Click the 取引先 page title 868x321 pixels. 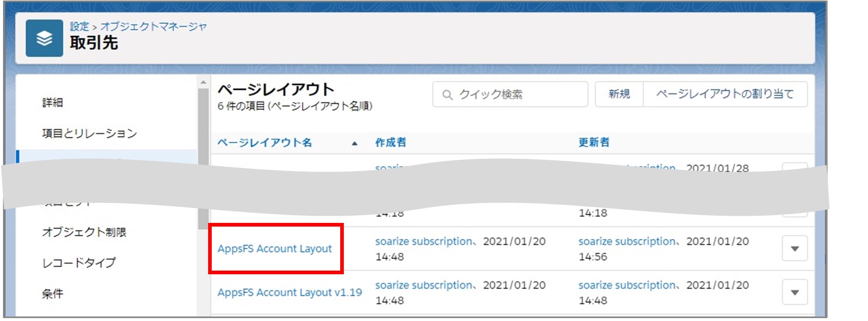click(94, 43)
